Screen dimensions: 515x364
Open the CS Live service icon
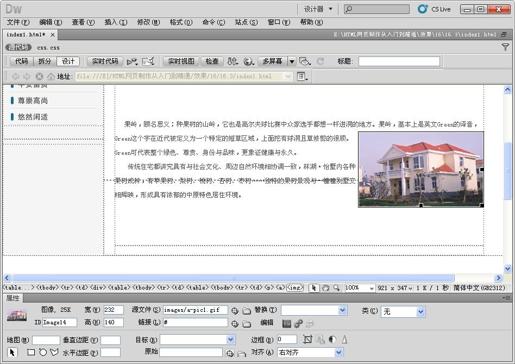pyautogui.click(x=422, y=9)
